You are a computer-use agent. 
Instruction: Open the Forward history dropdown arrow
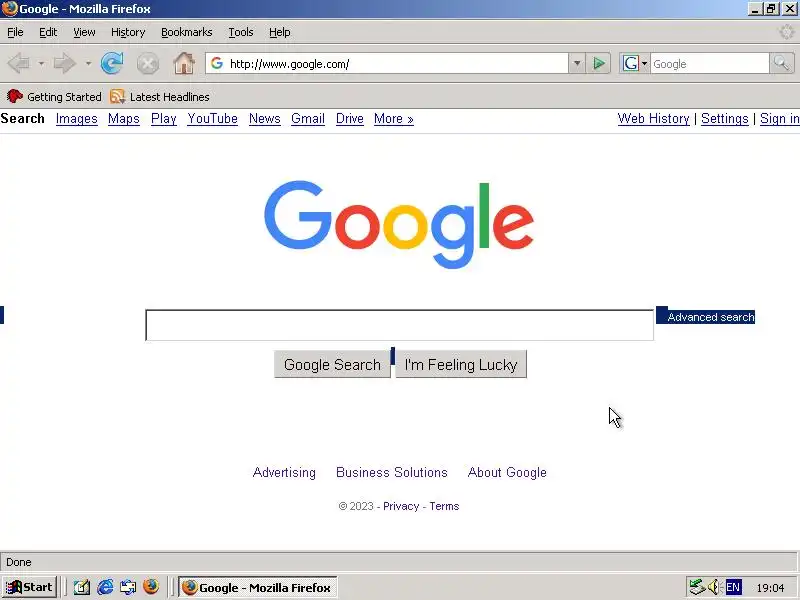(x=88, y=64)
